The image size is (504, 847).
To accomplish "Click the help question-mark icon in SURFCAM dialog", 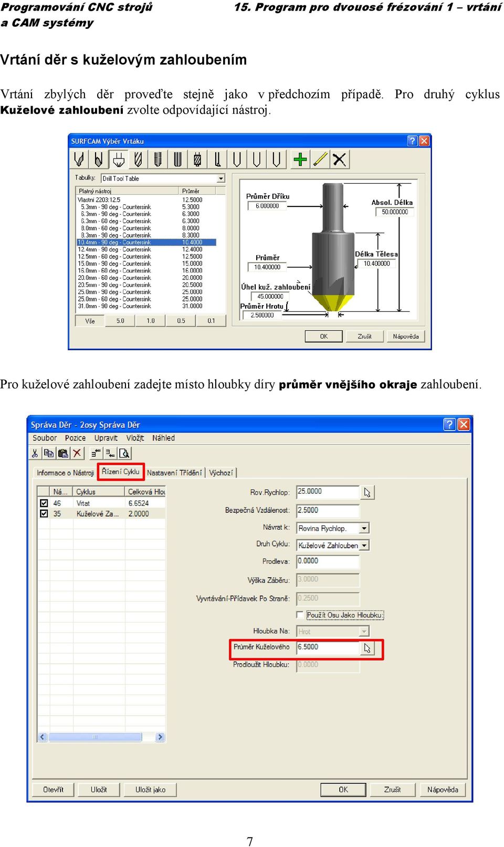I will coord(412,141).
